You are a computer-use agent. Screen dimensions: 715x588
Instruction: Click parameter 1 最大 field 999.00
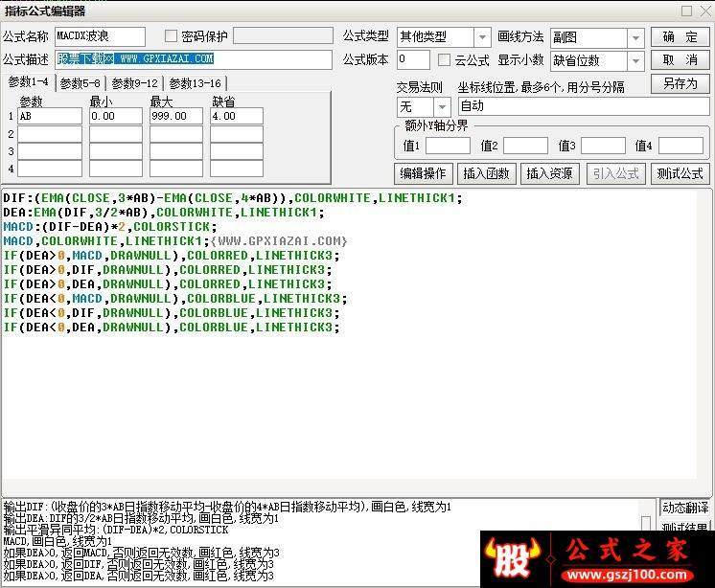coord(176,116)
